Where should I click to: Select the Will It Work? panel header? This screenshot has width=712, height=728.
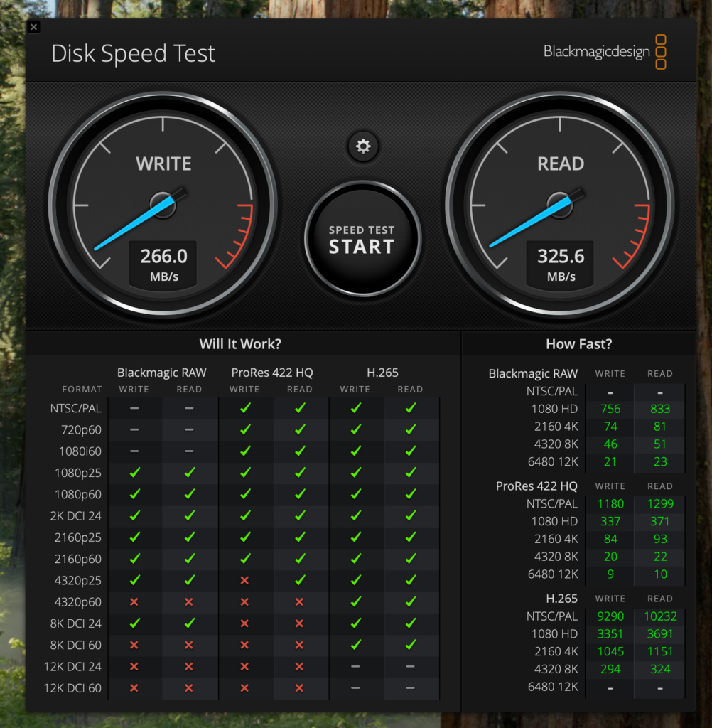240,344
